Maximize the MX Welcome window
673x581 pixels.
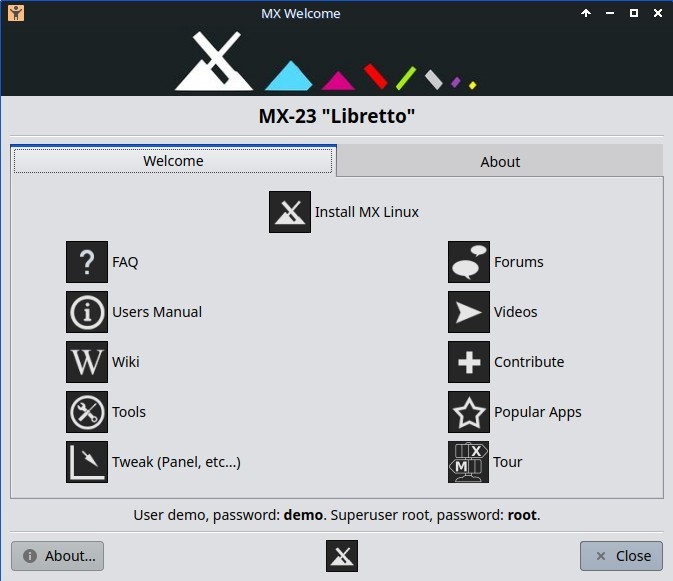point(633,13)
